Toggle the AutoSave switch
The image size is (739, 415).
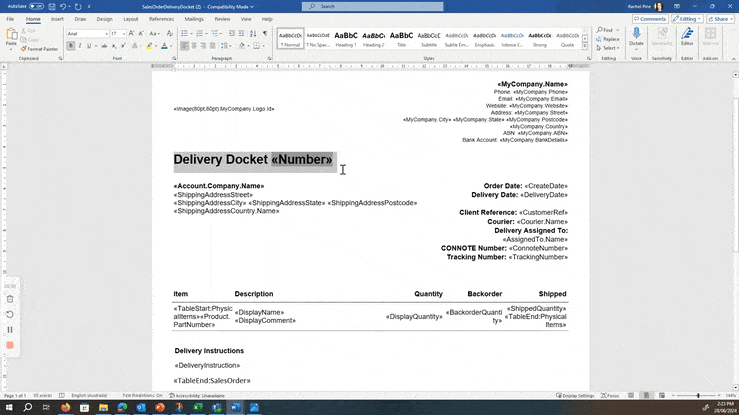tap(34, 6)
